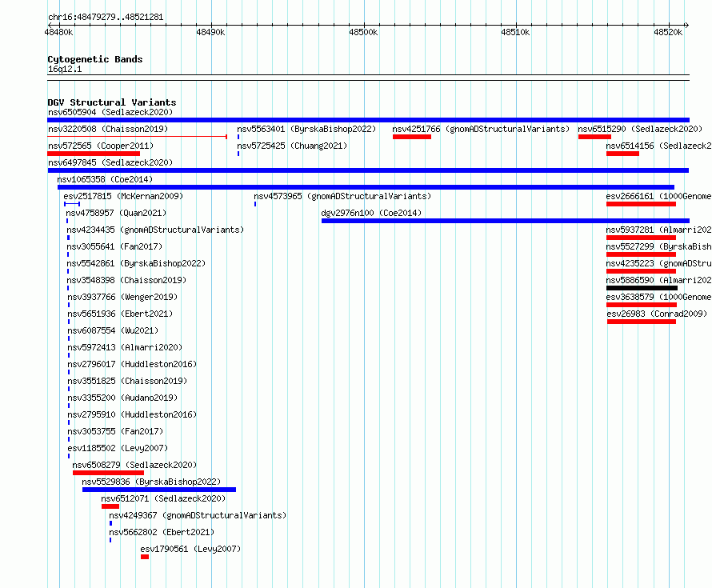
Task: Click the thin red line under nsv3220508
Action: click(x=137, y=136)
